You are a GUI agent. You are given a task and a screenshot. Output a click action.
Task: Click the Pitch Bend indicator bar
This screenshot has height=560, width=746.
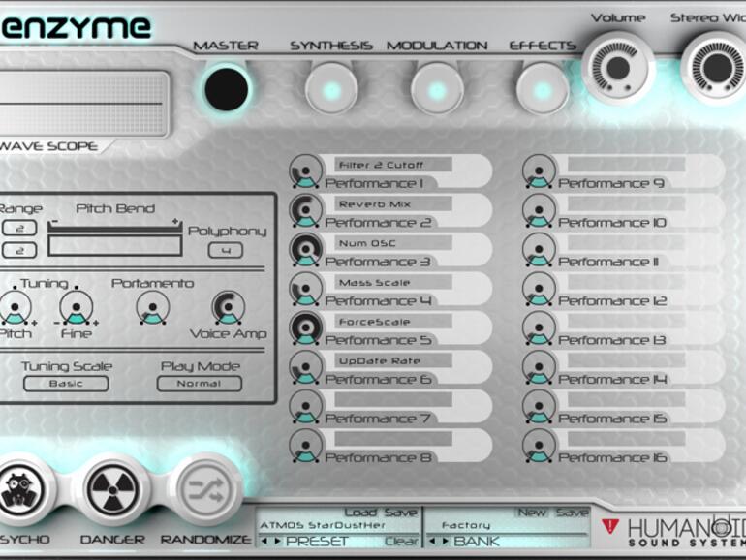[114, 246]
